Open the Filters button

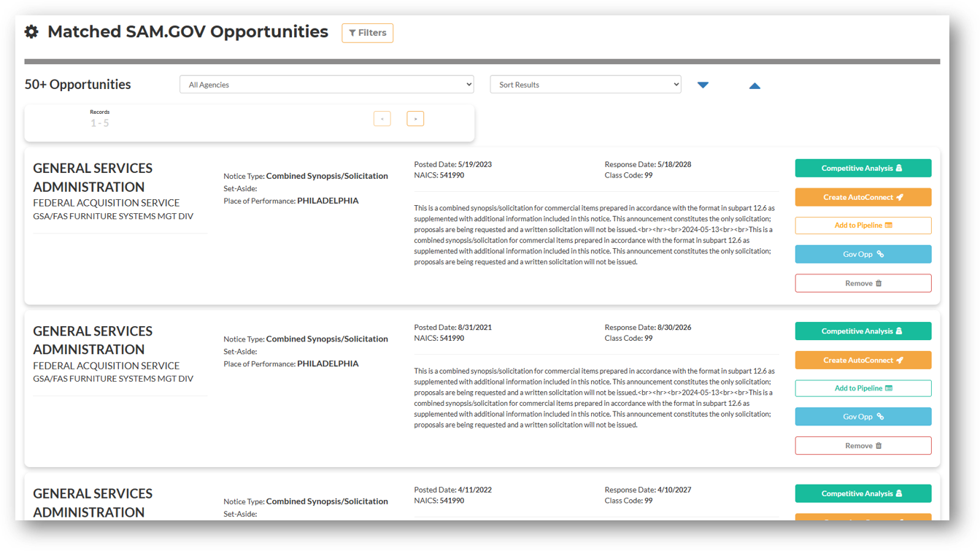pos(367,33)
